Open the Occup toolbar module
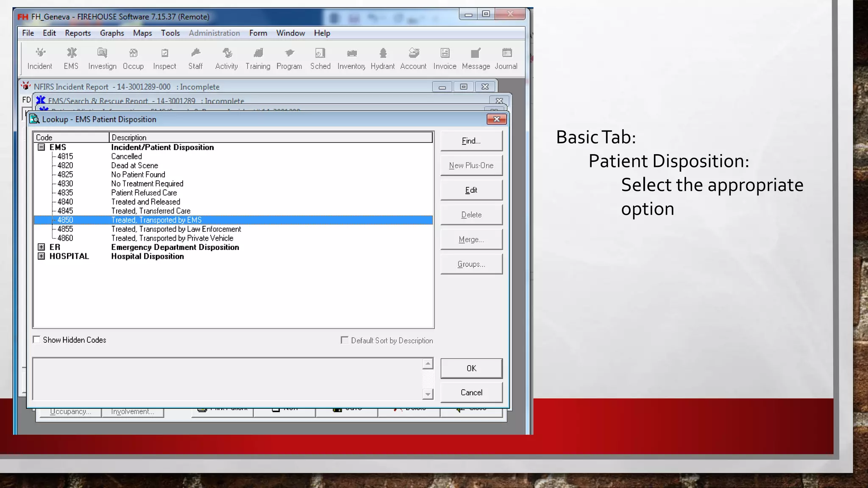 pos(133,59)
